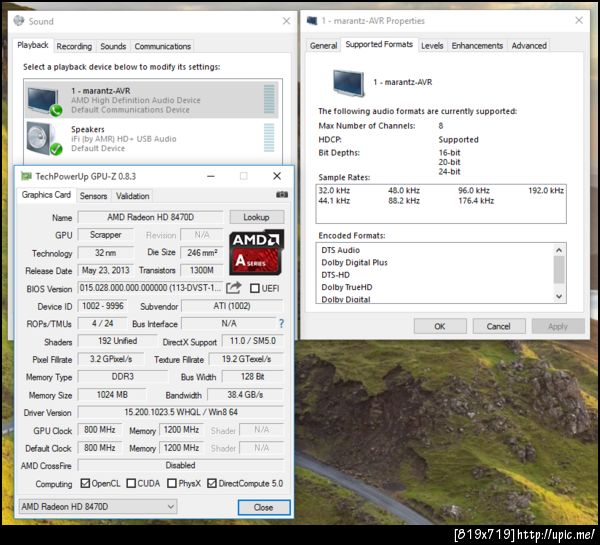600x545 pixels.
Task: Open the Communications tab
Action: click(162, 46)
